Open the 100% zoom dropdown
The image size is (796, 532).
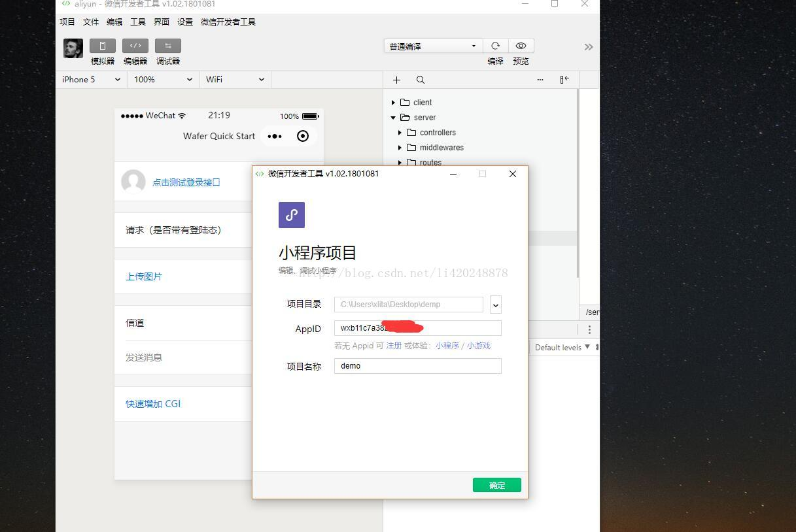click(163, 80)
